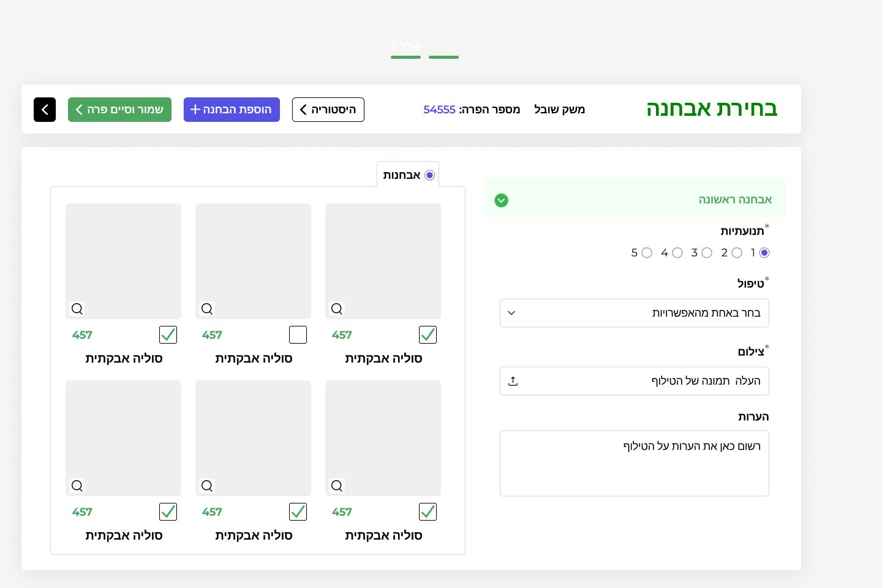
Task: Open the היסטוריה view
Action: [328, 110]
